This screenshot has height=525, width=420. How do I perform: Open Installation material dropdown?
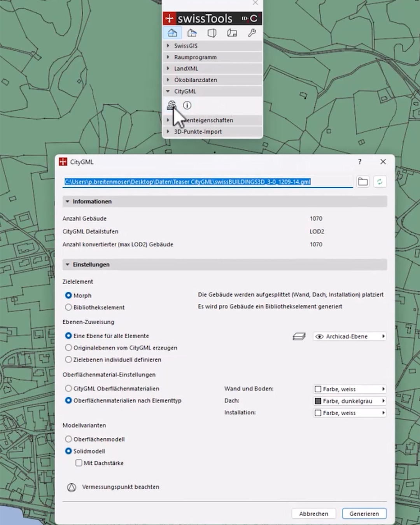coord(350,413)
